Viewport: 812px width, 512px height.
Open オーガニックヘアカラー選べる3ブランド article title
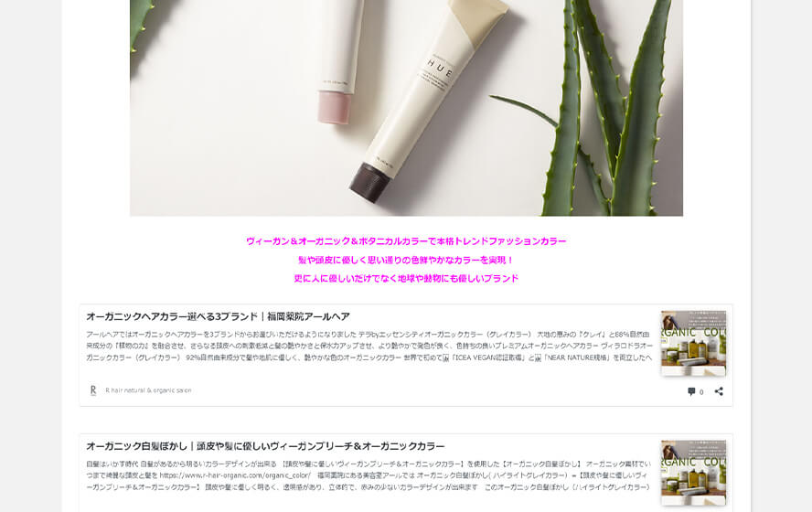(x=218, y=316)
